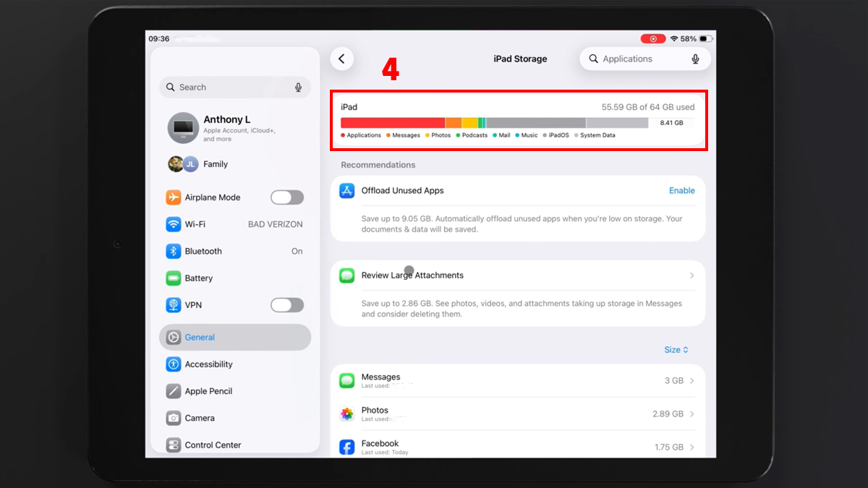Screen dimensions: 868x488
Task: Tap the Battery icon in sidebar
Action: coord(174,278)
